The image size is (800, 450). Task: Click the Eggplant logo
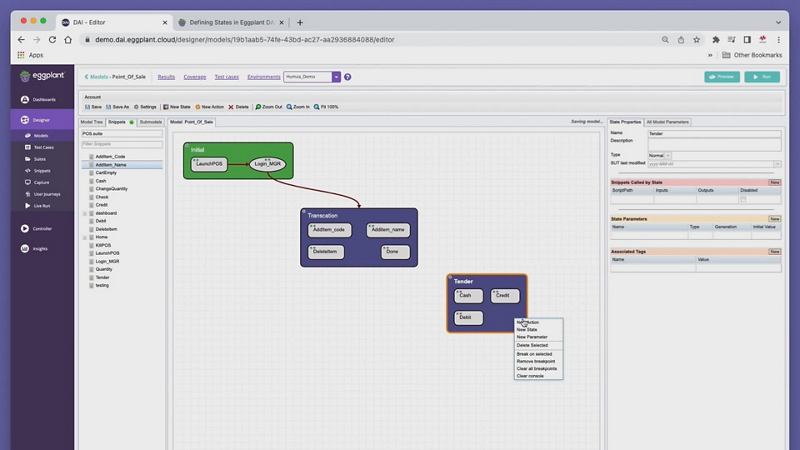pos(42,76)
